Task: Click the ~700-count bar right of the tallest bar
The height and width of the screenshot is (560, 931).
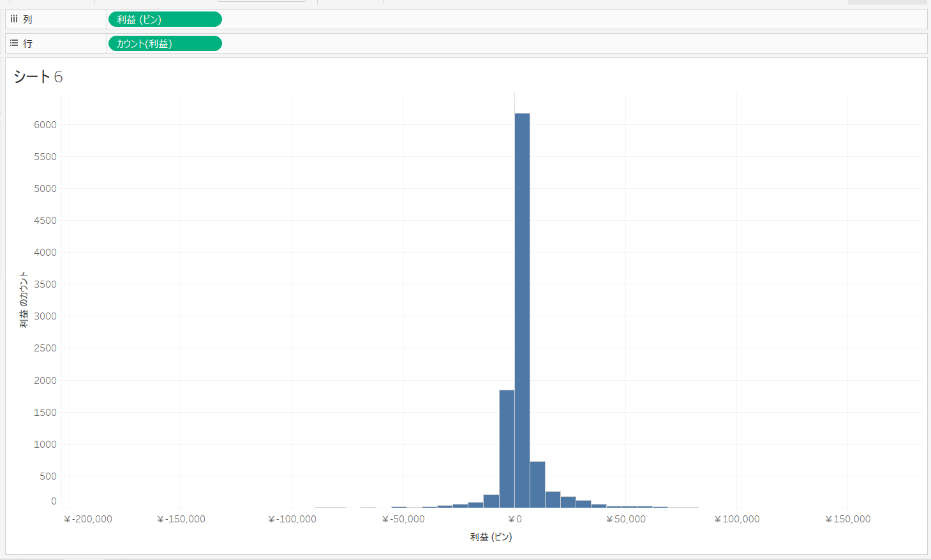Action: click(537, 484)
